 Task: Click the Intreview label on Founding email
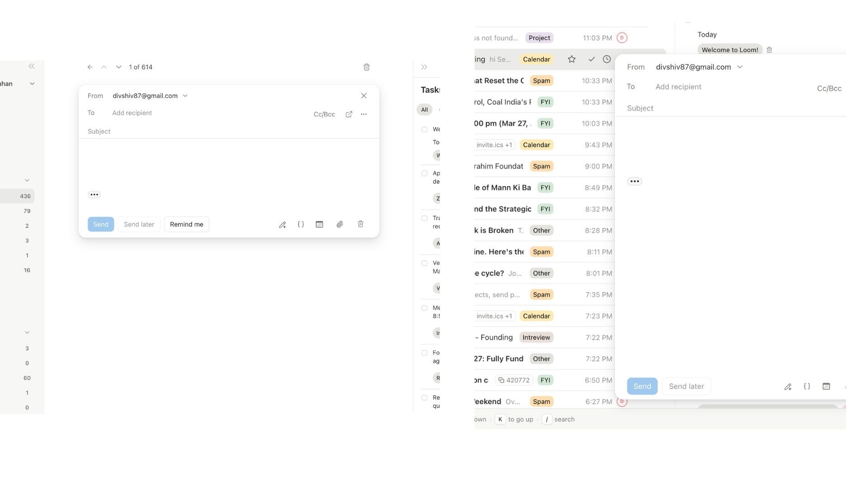pyautogui.click(x=536, y=338)
